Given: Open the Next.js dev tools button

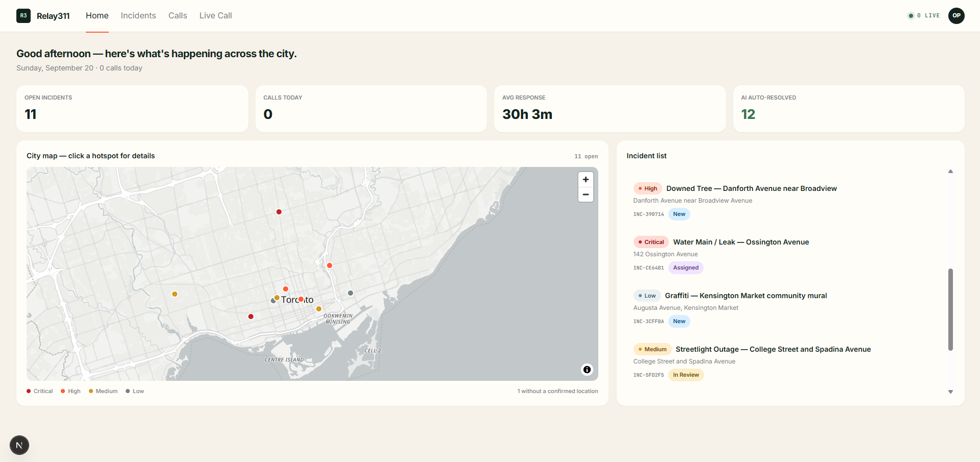Looking at the screenshot, I should click(x=19, y=445).
